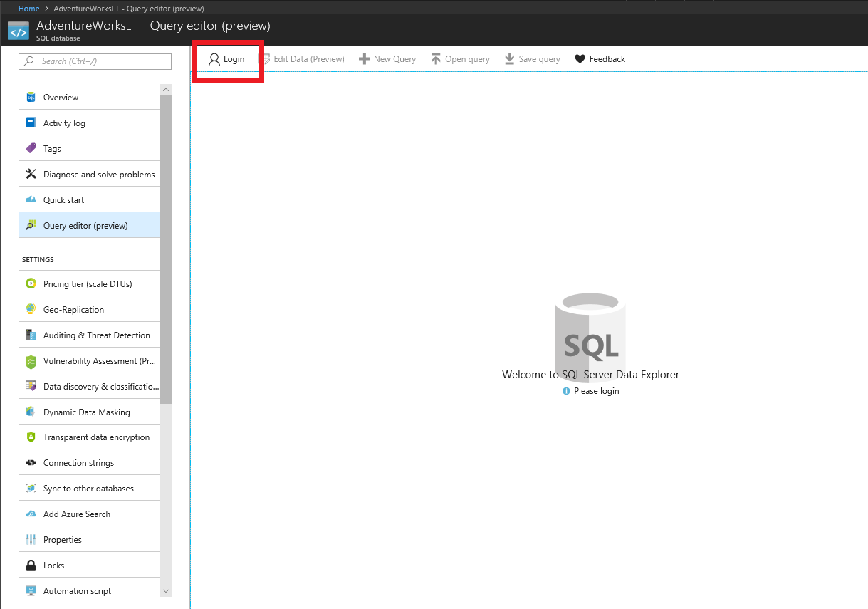868x609 pixels.
Task: Click Edit Data (Preview) button
Action: click(x=303, y=59)
